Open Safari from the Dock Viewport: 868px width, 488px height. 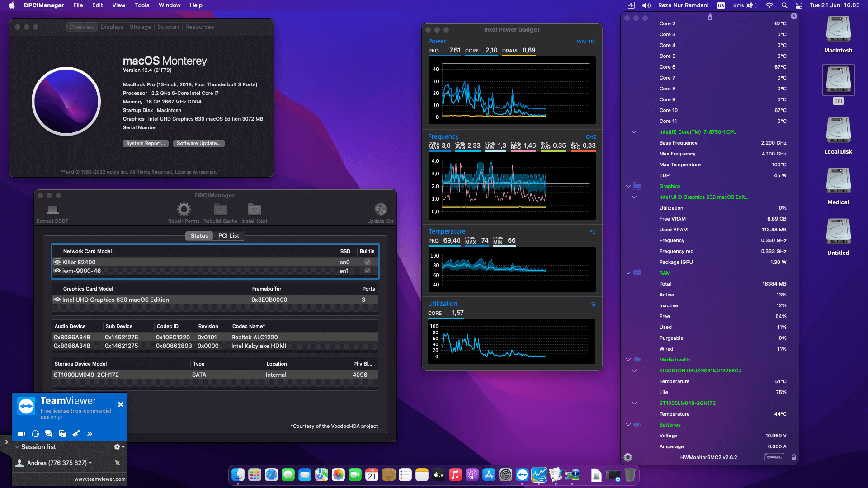pyautogui.click(x=271, y=475)
